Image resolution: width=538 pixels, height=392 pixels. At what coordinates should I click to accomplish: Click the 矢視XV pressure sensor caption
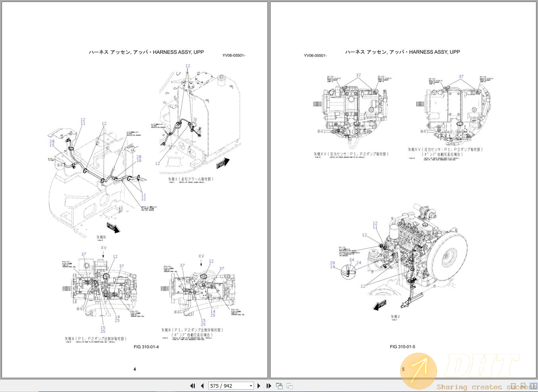click(352, 154)
